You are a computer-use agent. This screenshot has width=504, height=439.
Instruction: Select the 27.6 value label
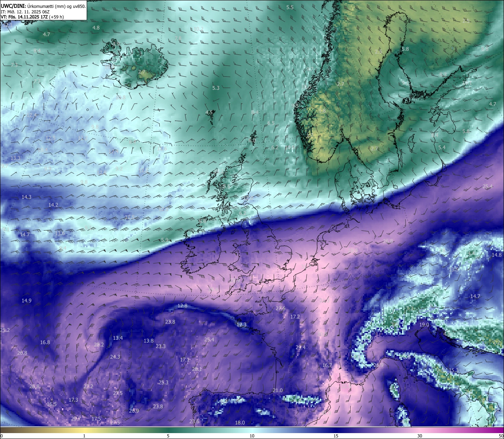point(280,308)
